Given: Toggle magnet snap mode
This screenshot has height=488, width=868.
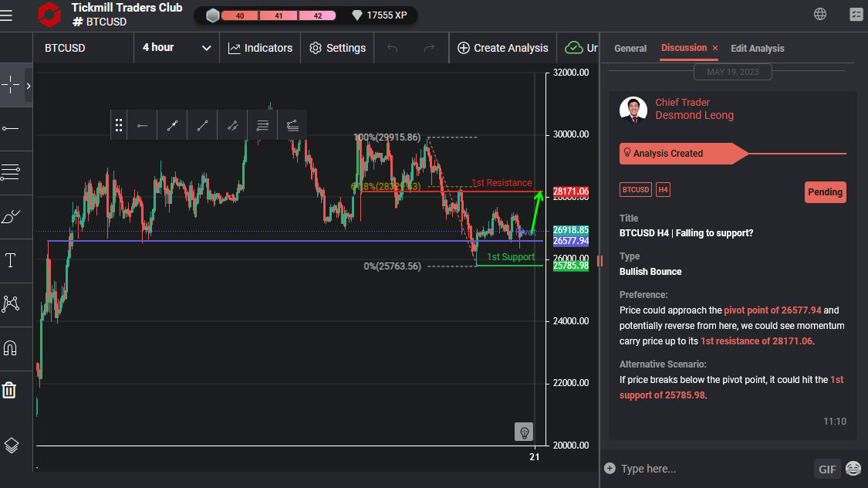Looking at the screenshot, I should coord(11,348).
